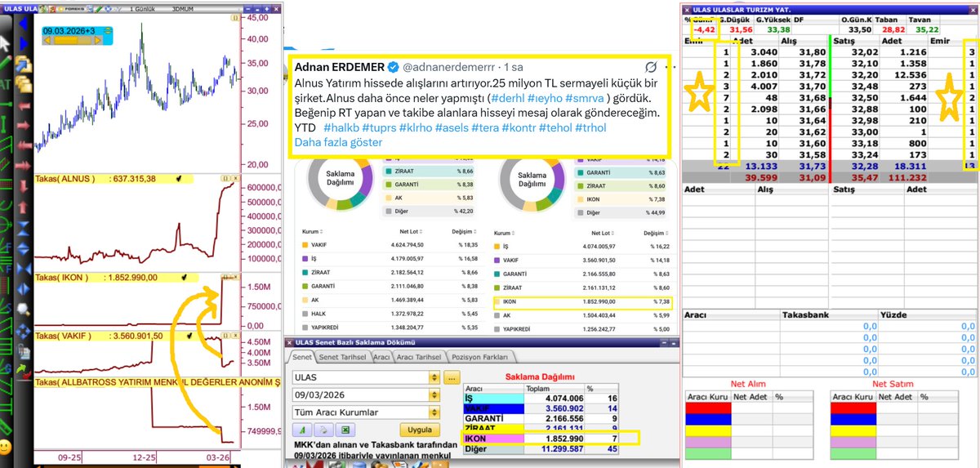Open the Aracı tab
The height and width of the screenshot is (468, 980).
click(381, 357)
